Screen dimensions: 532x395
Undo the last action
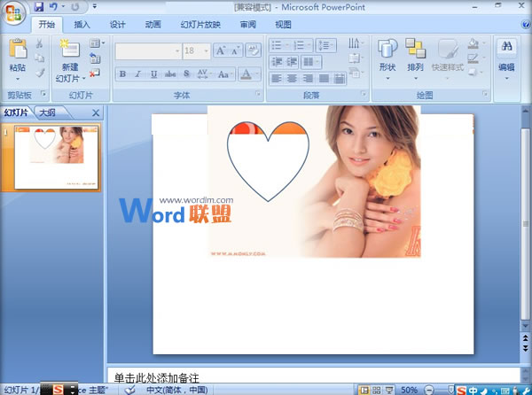point(53,6)
